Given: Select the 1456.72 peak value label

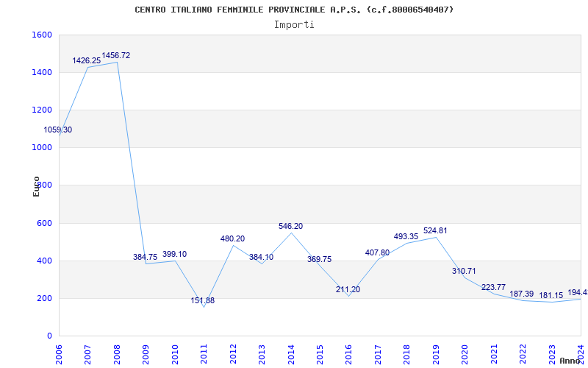Looking at the screenshot, I should coord(116,56).
